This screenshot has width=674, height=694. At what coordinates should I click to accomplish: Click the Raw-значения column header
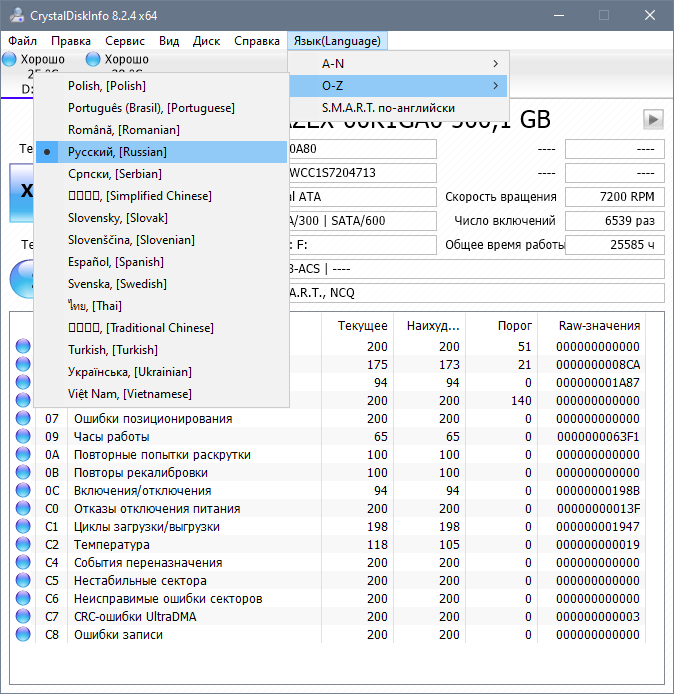click(598, 325)
